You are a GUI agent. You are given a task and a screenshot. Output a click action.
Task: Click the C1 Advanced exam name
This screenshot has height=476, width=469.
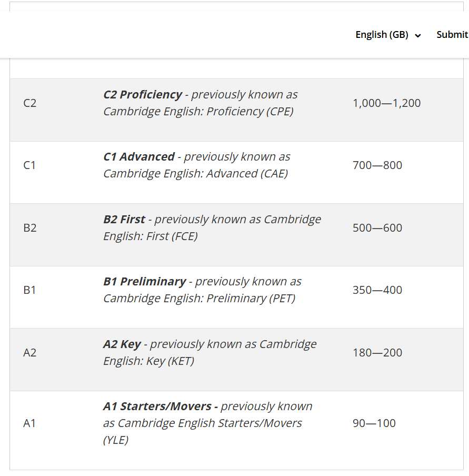point(139,157)
